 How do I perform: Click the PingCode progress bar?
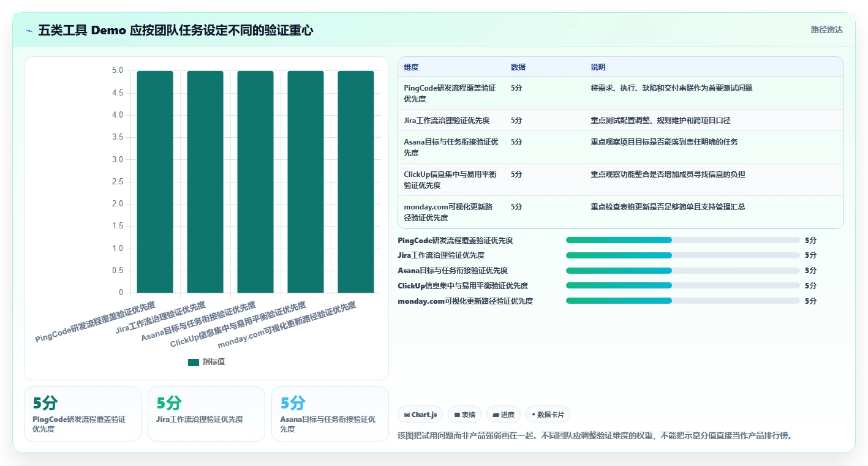pos(683,240)
